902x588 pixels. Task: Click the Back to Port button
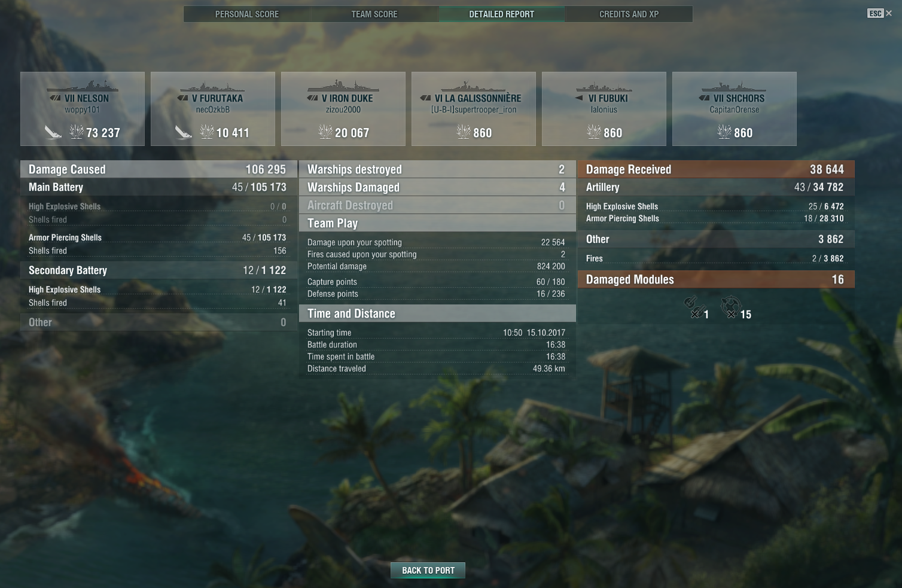428,571
